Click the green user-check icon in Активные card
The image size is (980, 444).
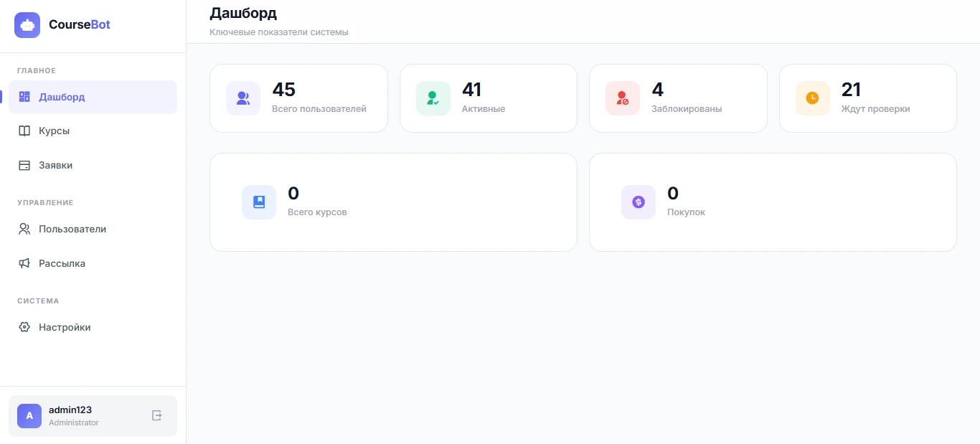433,98
